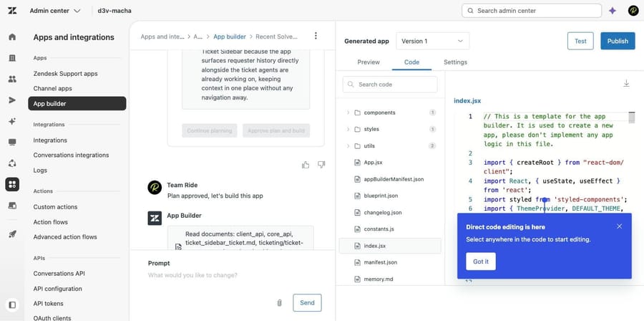This screenshot has width=644, height=321.
Task: Click the Prompt text field
Action: [x=233, y=275]
